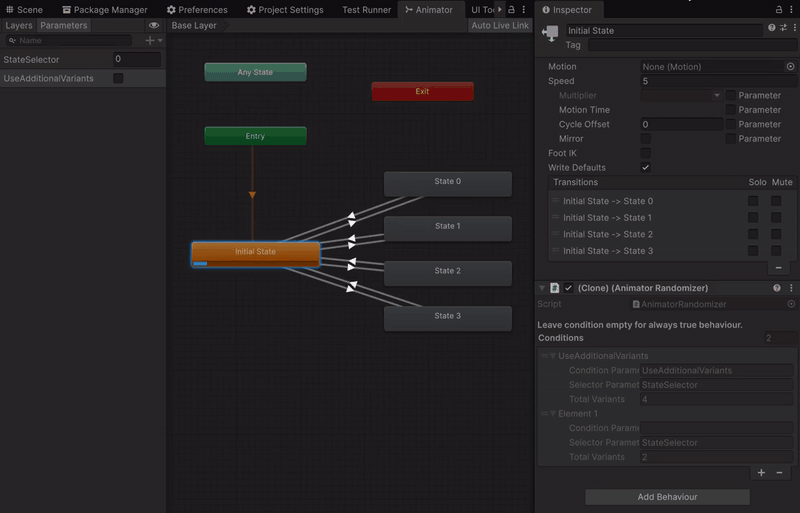Enable Cycle Offset Parameter checkbox
Viewport: 800px width, 513px height.
(x=731, y=124)
